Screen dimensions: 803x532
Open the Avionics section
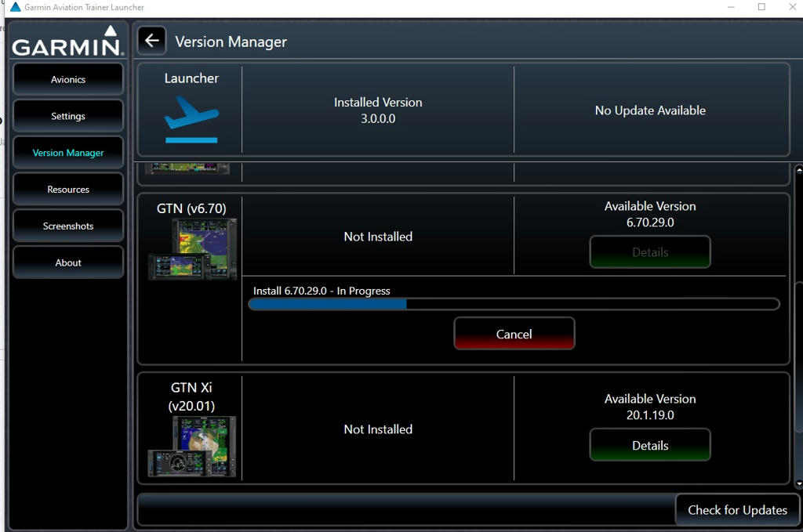pyautogui.click(x=68, y=79)
